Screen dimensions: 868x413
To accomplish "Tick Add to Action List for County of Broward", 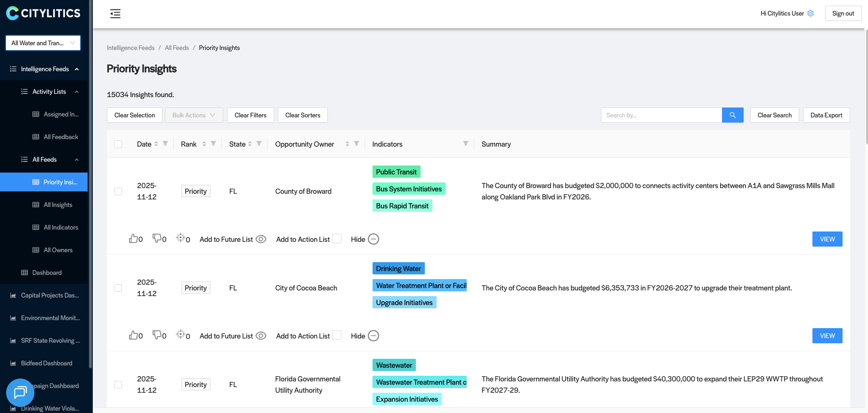I will (337, 239).
